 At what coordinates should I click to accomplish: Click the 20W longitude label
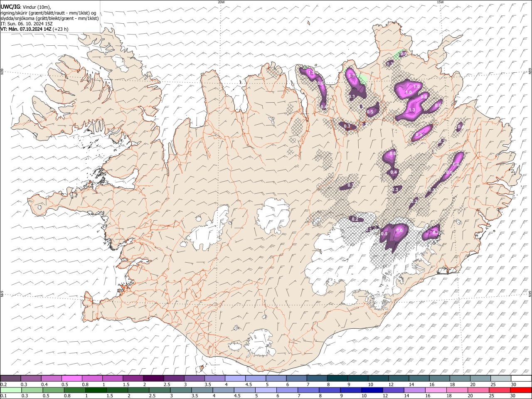[221, 2]
